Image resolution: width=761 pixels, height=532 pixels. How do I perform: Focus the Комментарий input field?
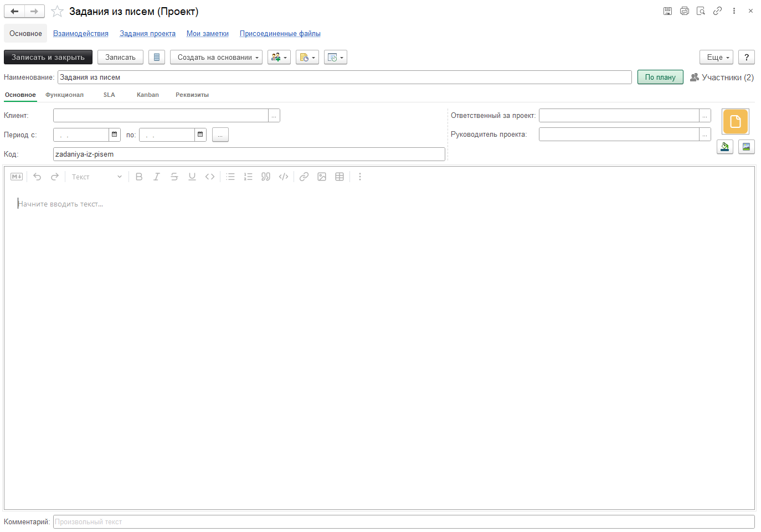(x=404, y=521)
